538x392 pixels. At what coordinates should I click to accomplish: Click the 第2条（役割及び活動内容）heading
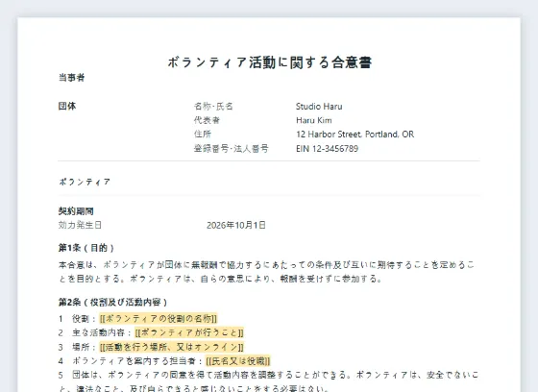click(x=113, y=303)
